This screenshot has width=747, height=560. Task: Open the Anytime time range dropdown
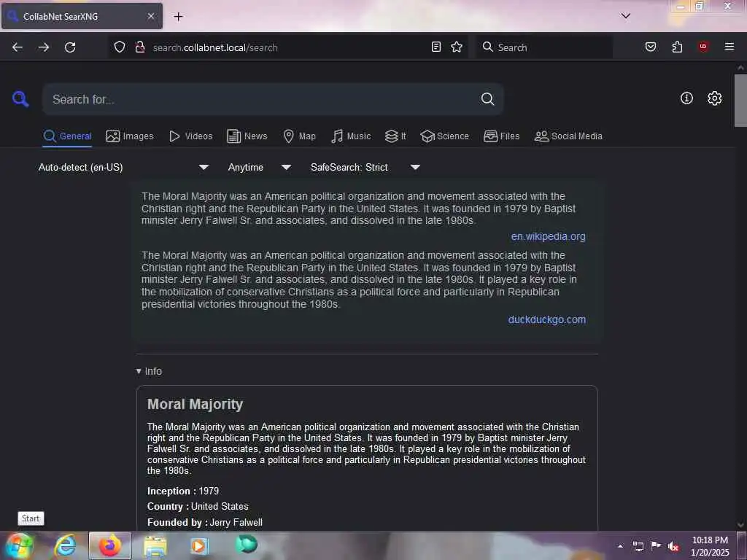point(259,167)
